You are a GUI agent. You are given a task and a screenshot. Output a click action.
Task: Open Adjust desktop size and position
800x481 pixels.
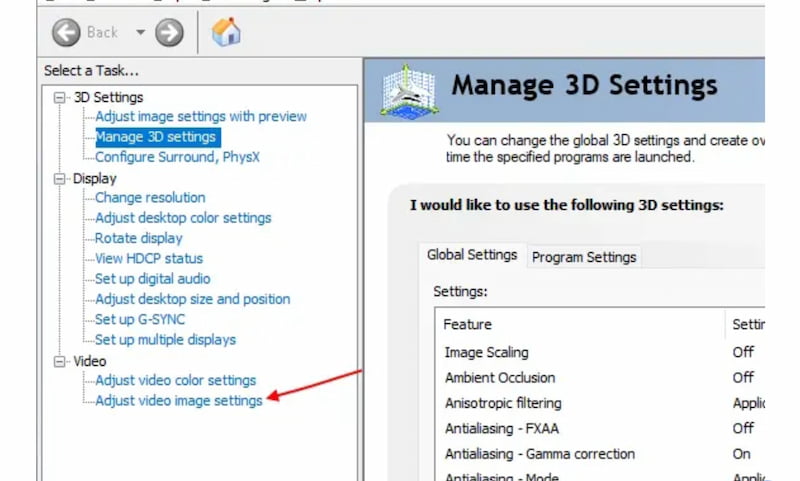193,299
